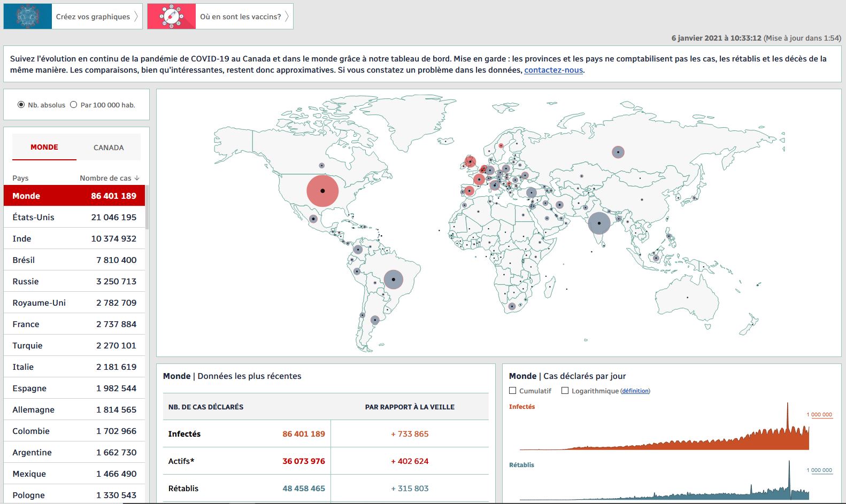Select the Nb. absolus radio button
The height and width of the screenshot is (504, 846).
click(21, 105)
